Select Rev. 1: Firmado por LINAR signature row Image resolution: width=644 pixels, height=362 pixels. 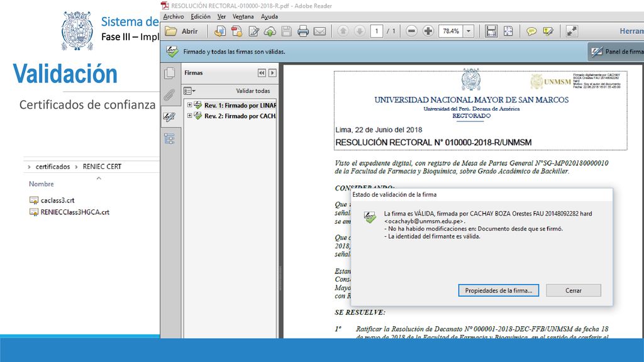[x=240, y=105]
